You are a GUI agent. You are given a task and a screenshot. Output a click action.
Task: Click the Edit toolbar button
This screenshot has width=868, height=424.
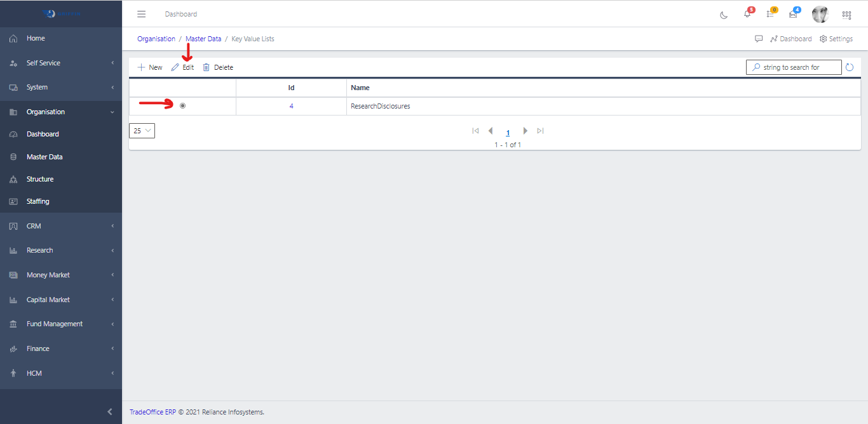click(x=183, y=67)
